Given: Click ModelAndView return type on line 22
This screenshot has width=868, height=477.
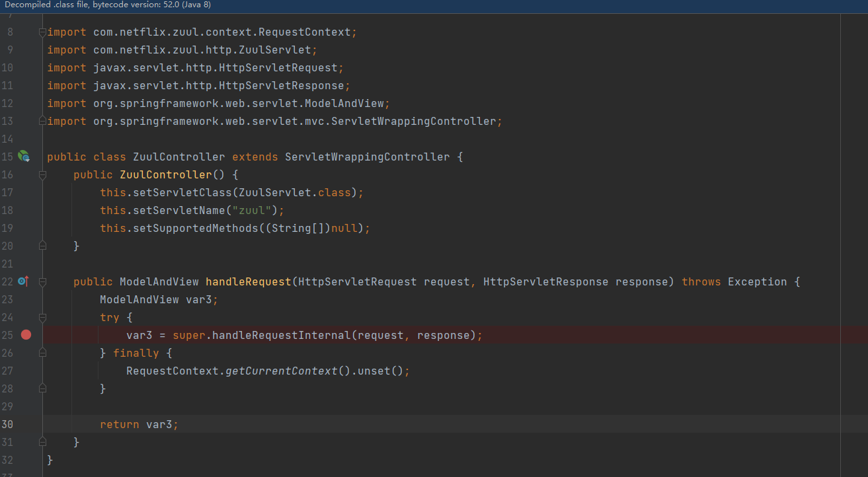Looking at the screenshot, I should 159,281.
